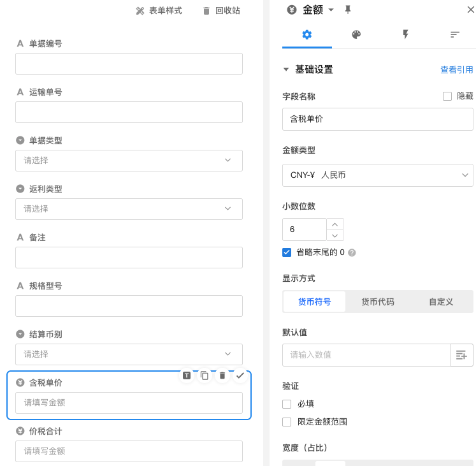This screenshot has height=466, width=476.
Task: Click the copy icon on 含税单价 field
Action: coord(205,375)
